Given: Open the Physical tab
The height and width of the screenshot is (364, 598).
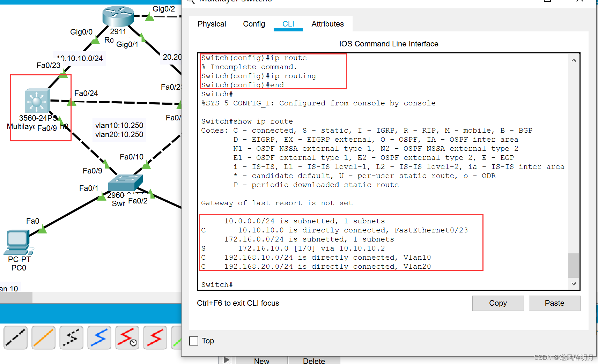Looking at the screenshot, I should point(212,24).
